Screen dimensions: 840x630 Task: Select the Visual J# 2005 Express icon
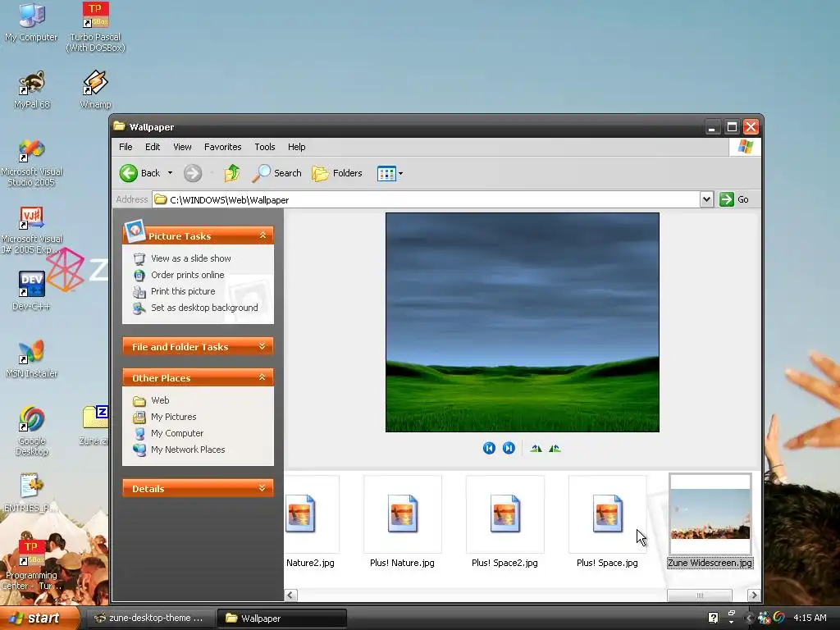(32, 230)
